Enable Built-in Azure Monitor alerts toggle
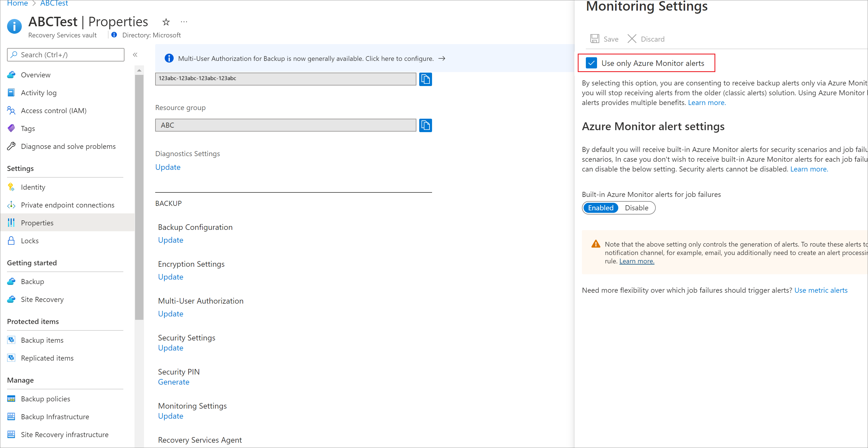The image size is (868, 448). tap(600, 208)
